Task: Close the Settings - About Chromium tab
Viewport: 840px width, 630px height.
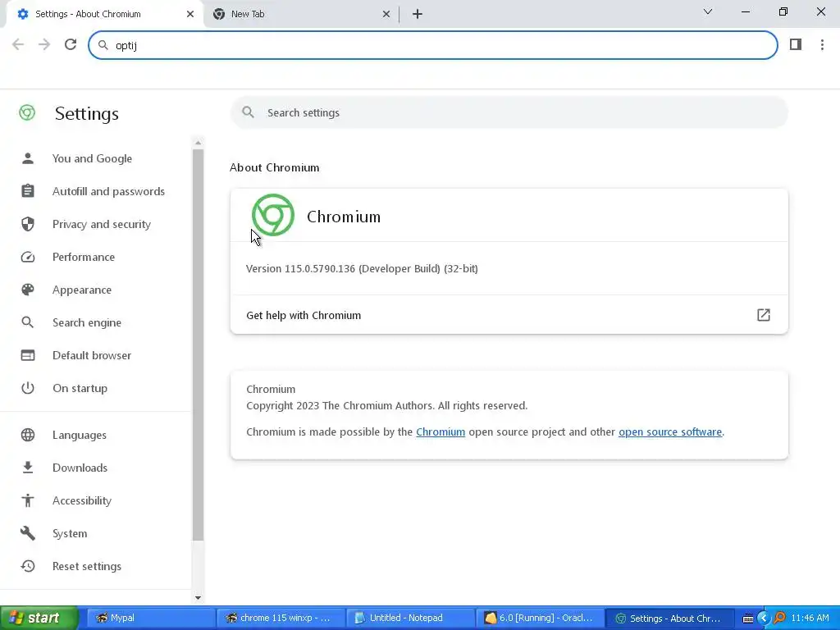Action: [x=190, y=14]
